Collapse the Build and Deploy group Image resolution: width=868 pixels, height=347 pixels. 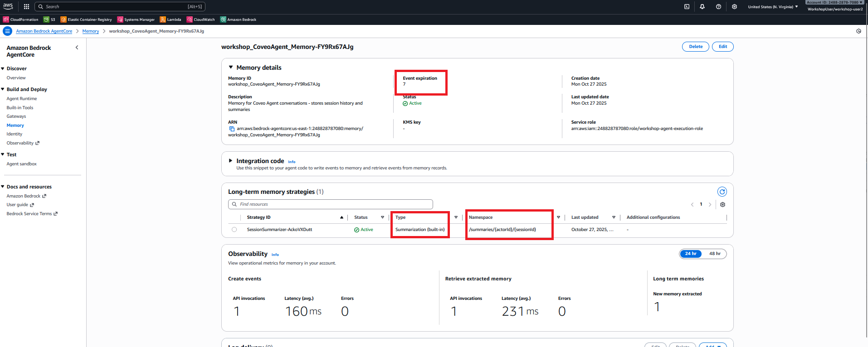click(x=3, y=89)
